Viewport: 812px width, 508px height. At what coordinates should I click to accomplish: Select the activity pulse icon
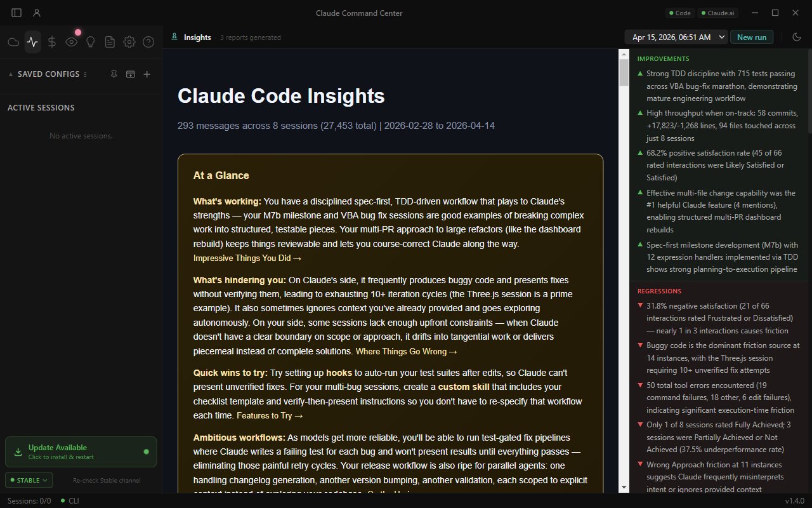(x=33, y=42)
